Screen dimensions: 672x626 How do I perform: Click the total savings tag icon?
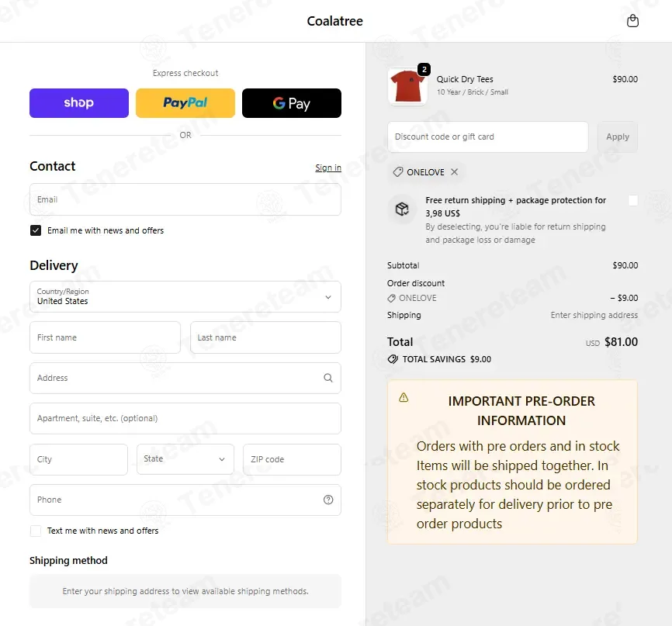393,359
